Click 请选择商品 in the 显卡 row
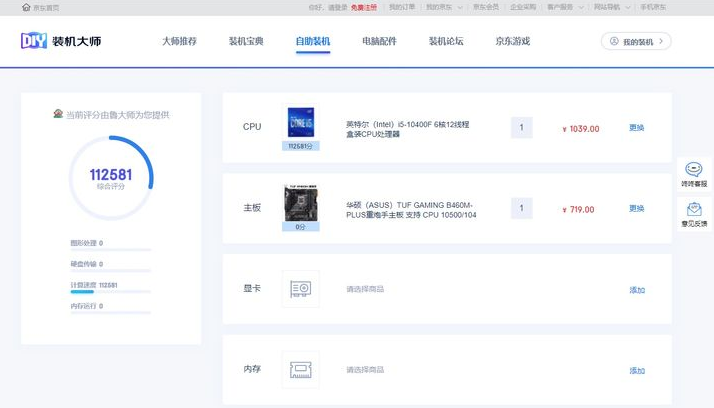The height and width of the screenshot is (408, 714). pyautogui.click(x=365, y=289)
